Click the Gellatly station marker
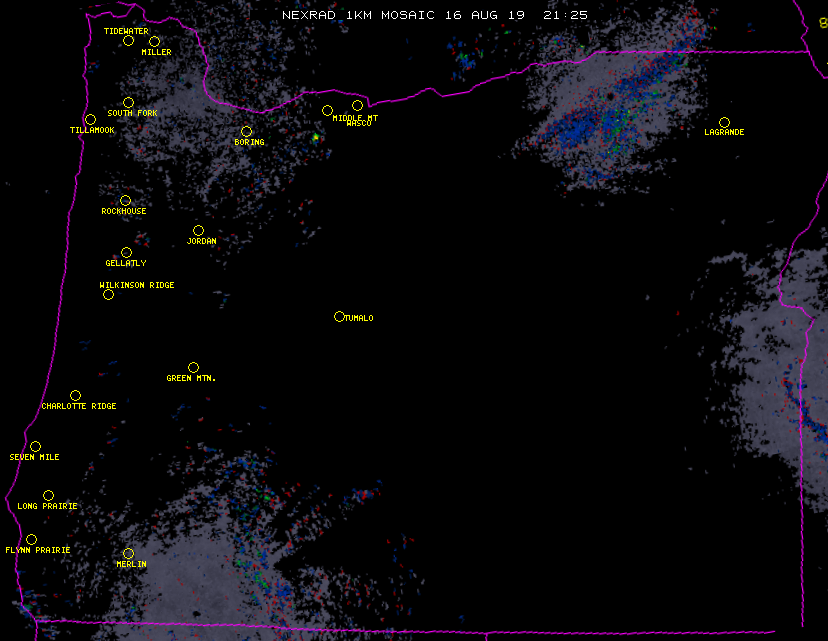828x641 pixels. pos(126,252)
